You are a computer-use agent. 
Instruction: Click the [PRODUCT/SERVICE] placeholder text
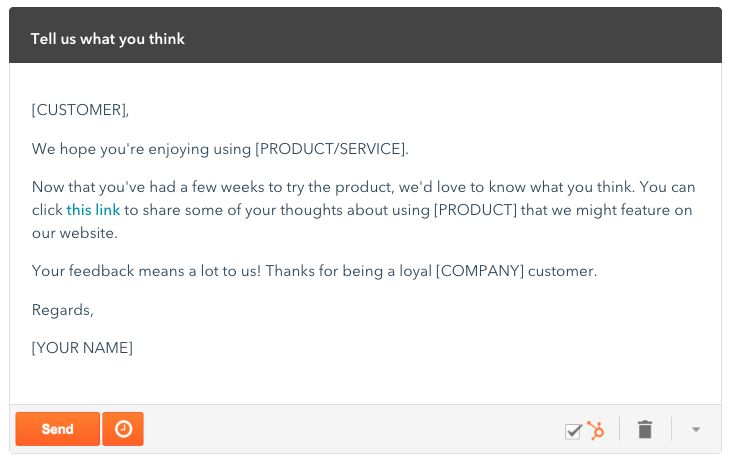point(331,149)
